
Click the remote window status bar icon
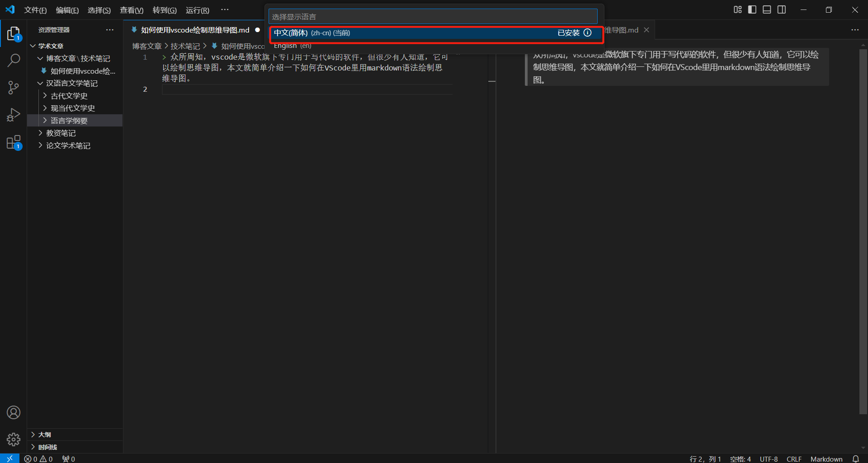pyautogui.click(x=9, y=458)
